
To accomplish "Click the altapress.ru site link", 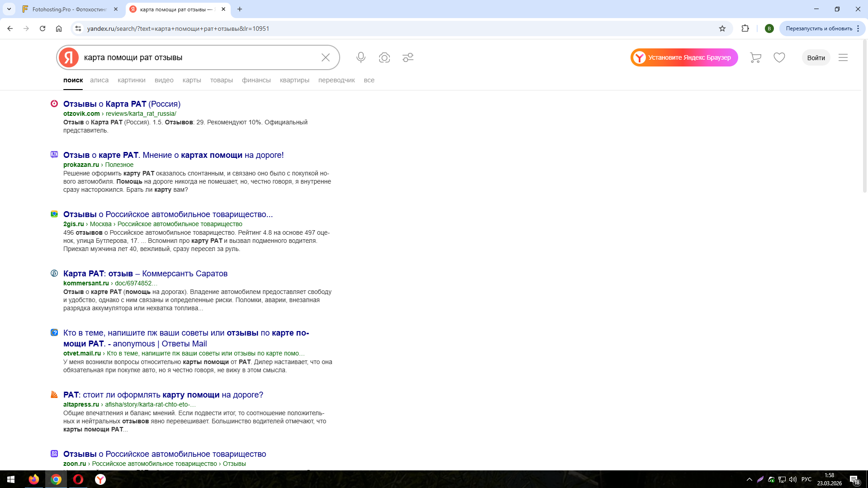I will (81, 404).
